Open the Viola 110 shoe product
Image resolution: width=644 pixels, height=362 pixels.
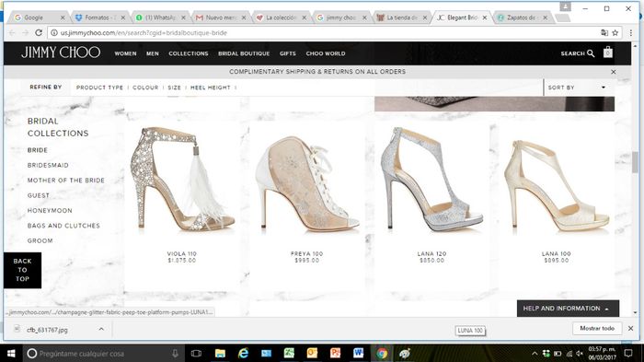tap(182, 181)
